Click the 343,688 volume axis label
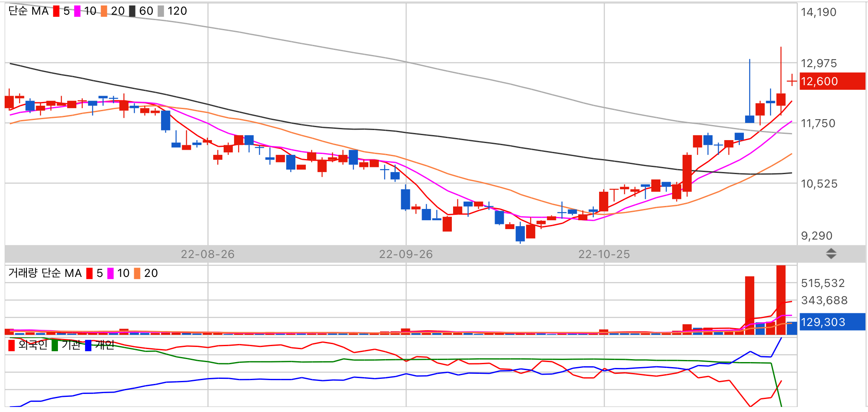The height and width of the screenshot is (412, 868). (x=824, y=300)
